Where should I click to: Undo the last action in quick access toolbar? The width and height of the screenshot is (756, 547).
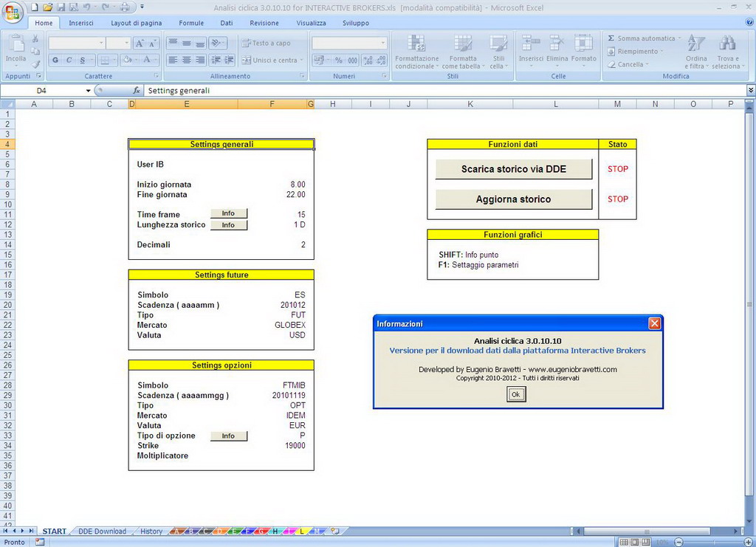tap(86, 7)
